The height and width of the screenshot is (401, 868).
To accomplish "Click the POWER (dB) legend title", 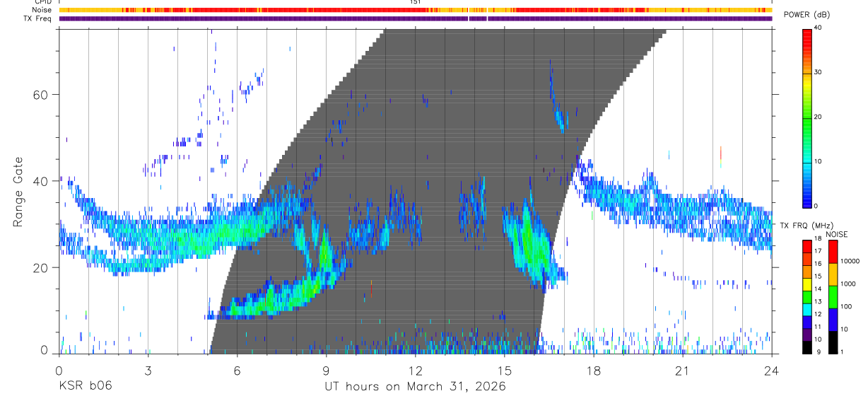I will click(x=807, y=16).
